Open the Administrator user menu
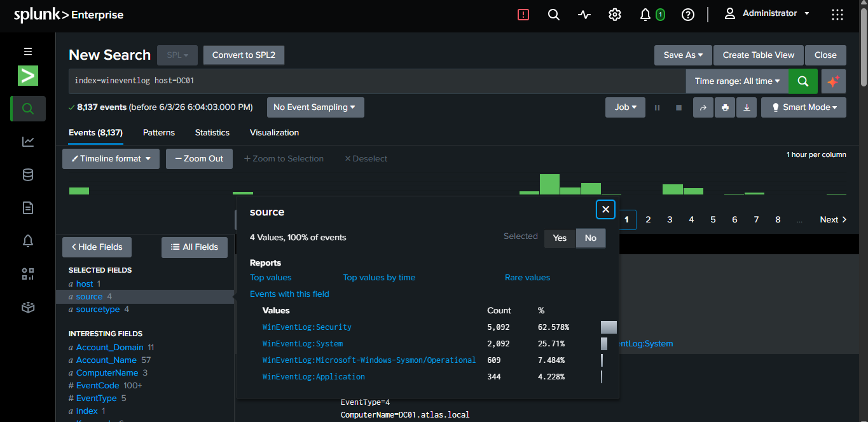 click(x=768, y=13)
